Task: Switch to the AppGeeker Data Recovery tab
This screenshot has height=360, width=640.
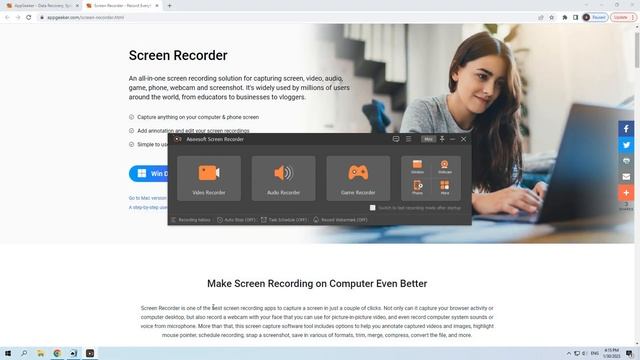Action: click(x=41, y=6)
